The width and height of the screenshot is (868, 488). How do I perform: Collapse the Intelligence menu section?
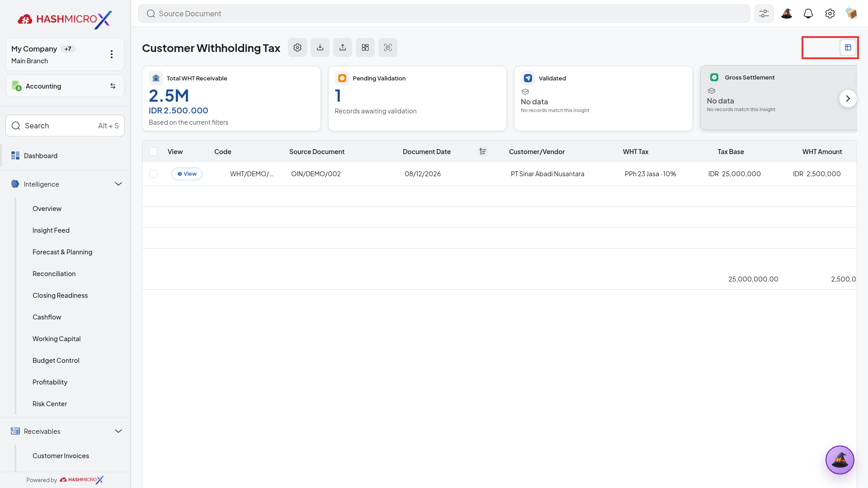pyautogui.click(x=118, y=184)
